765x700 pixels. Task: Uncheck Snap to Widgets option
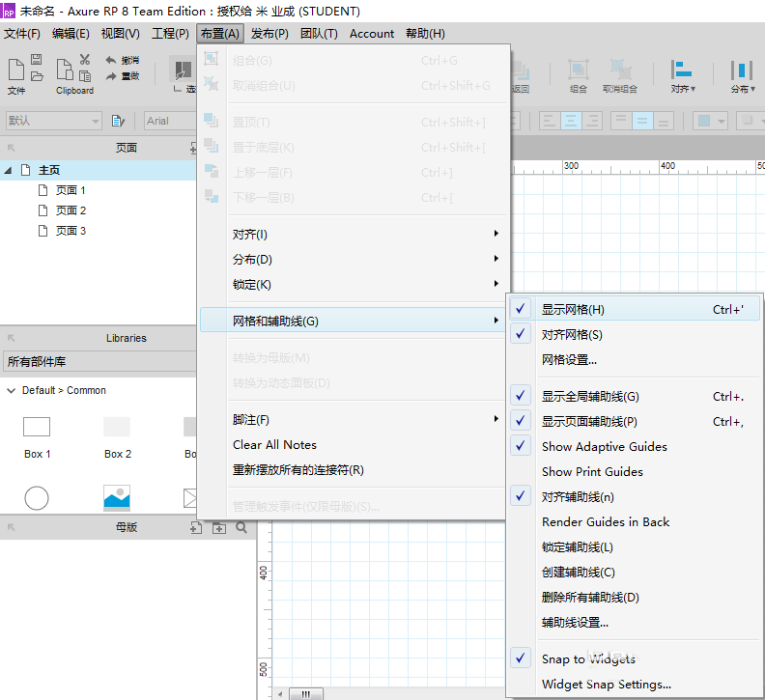coord(588,659)
